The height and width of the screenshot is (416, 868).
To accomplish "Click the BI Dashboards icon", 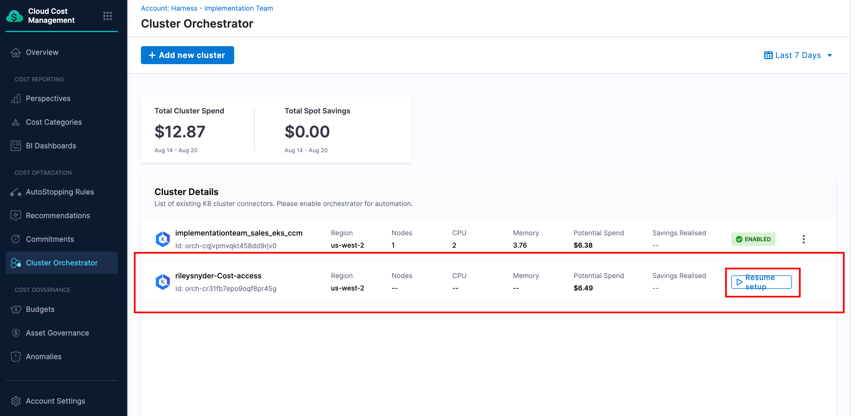I will pos(15,146).
